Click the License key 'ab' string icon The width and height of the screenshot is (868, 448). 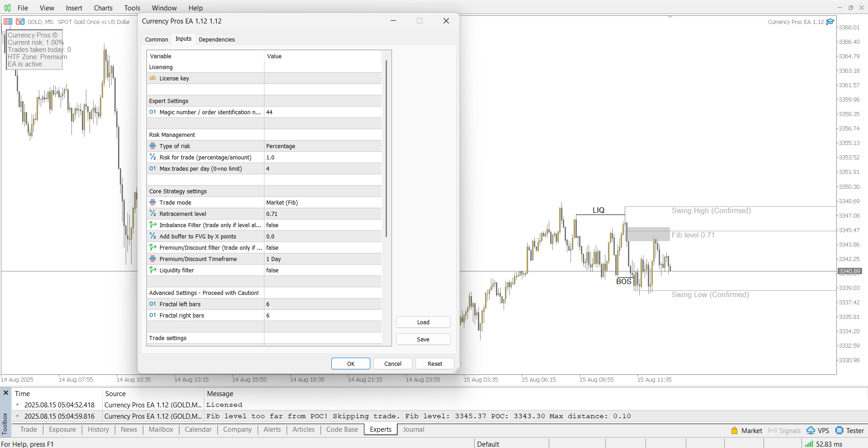pyautogui.click(x=153, y=78)
